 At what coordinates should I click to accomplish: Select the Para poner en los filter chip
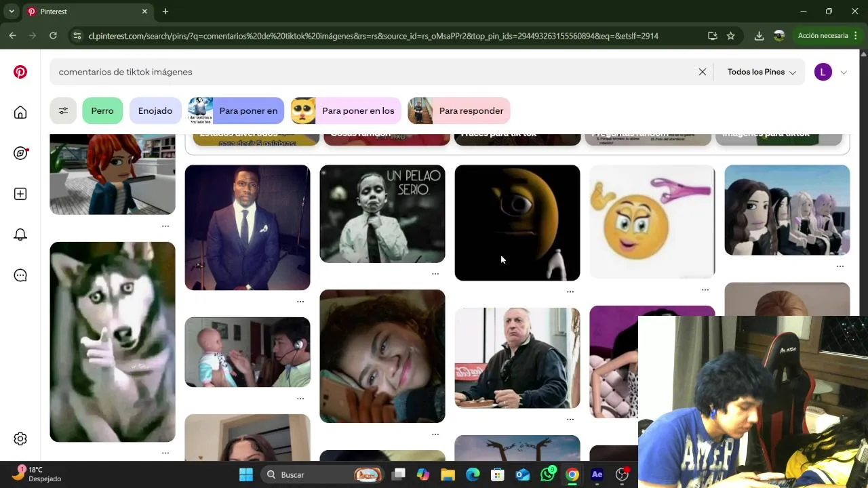coord(346,110)
